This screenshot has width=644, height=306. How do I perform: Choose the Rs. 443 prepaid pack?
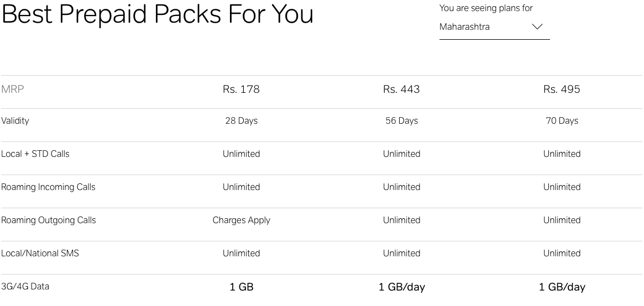(401, 89)
